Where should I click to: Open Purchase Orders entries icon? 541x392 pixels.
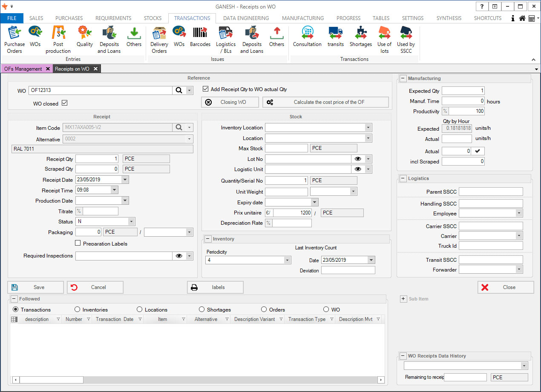[x=14, y=39]
